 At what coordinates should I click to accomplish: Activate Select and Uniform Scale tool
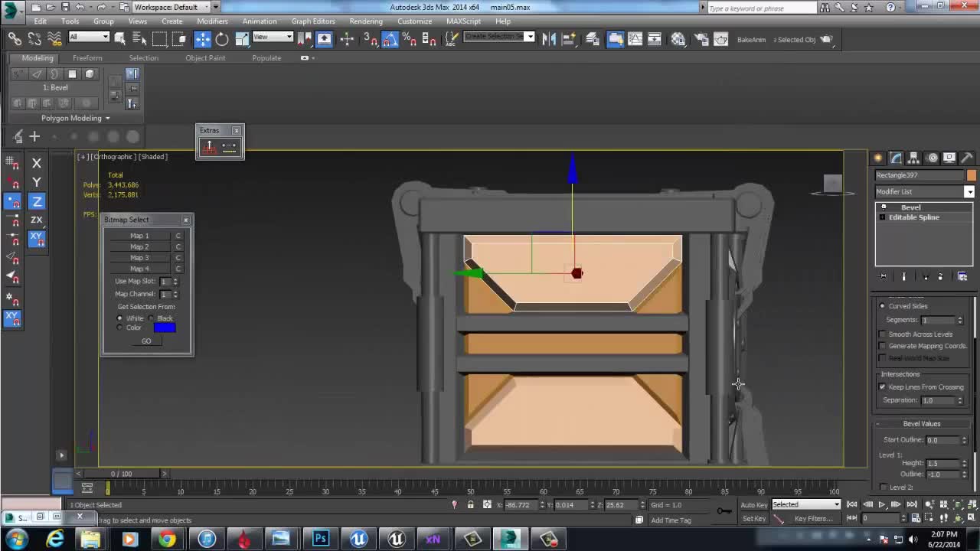242,39
